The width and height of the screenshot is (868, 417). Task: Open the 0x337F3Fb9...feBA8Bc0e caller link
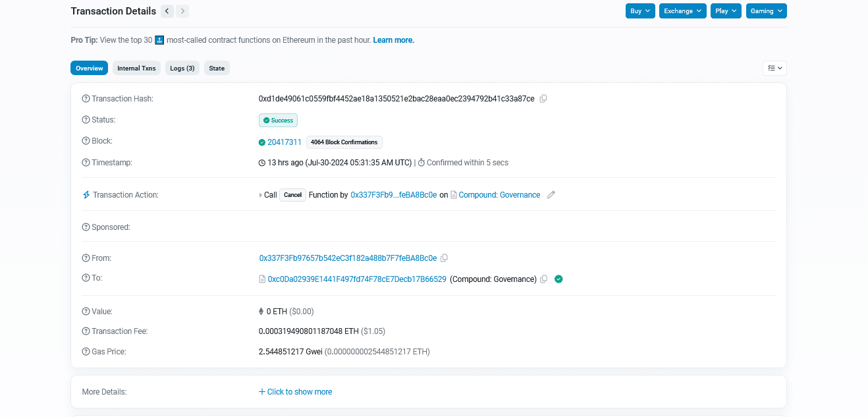point(394,195)
